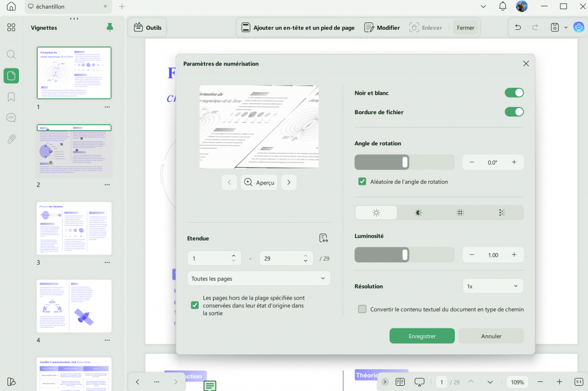
Task: Add a new tab with plus
Action: 122,6
